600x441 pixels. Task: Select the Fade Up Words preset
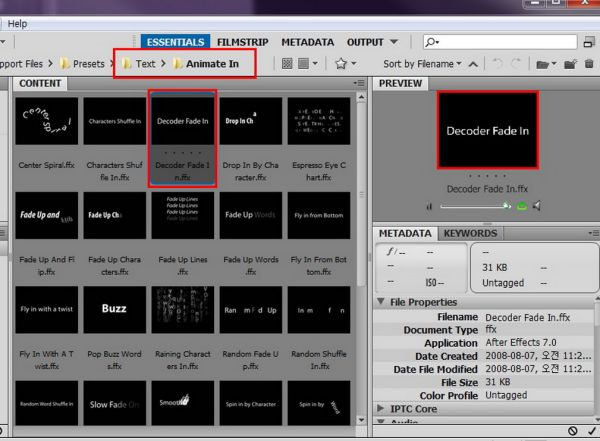(251, 216)
